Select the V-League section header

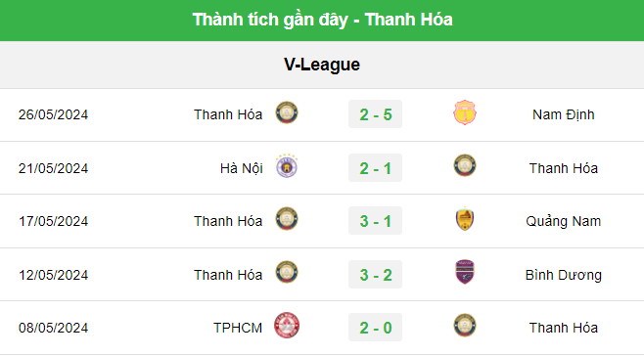pyautogui.click(x=322, y=65)
